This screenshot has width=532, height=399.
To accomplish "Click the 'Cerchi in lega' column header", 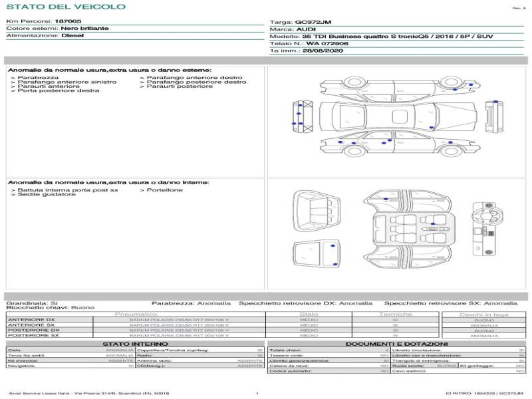I will (484, 315).
